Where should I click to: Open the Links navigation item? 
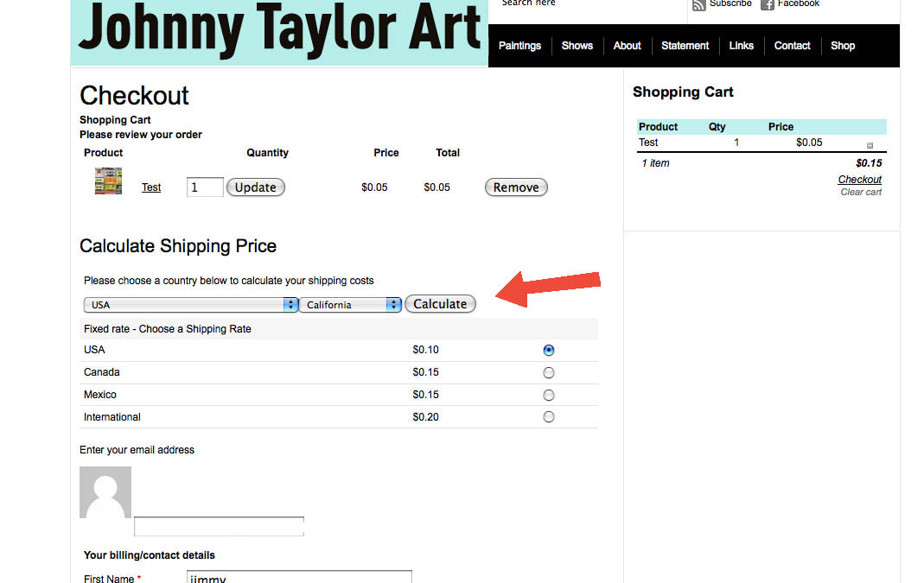[742, 45]
